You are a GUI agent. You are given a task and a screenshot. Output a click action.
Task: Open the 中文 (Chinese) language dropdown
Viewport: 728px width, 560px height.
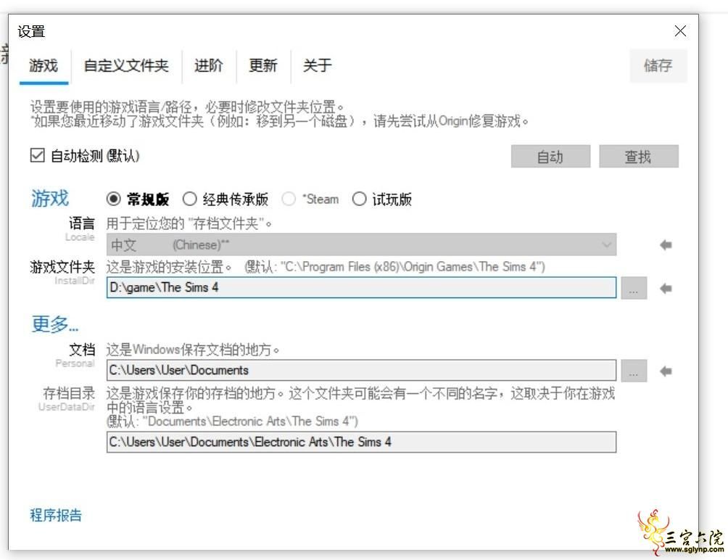(361, 244)
